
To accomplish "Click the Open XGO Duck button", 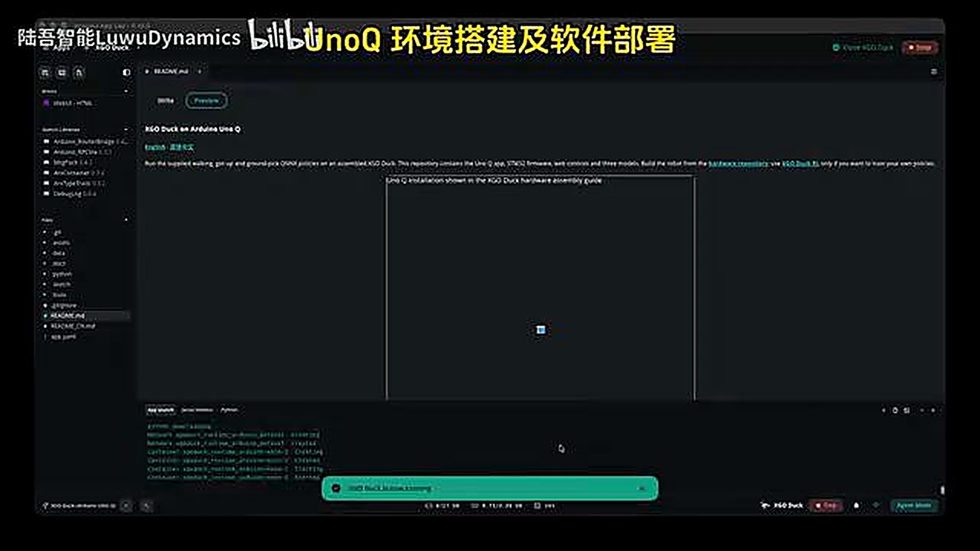I will (864, 47).
